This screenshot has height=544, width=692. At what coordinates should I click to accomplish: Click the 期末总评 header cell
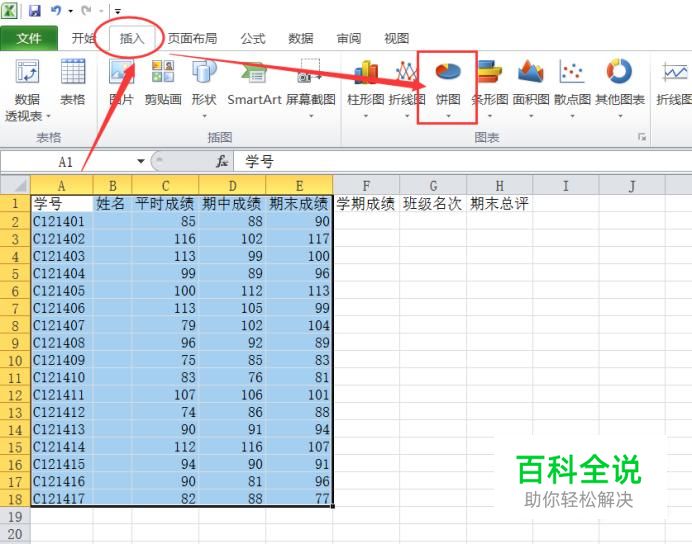tap(500, 203)
